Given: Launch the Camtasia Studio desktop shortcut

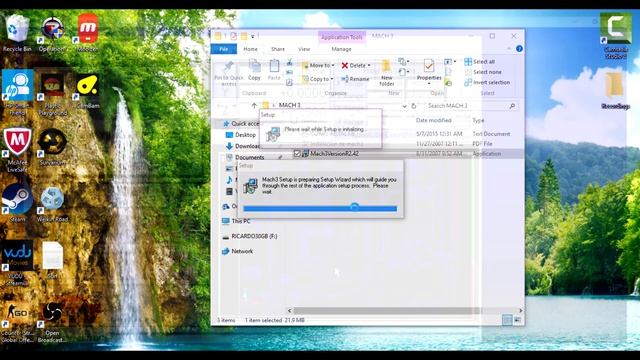Looking at the screenshot, I should point(616,35).
